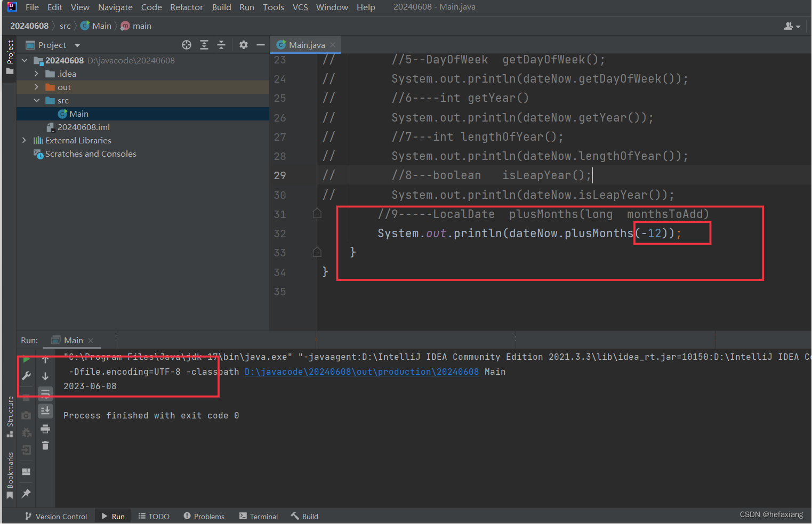Open Version Control tool window

56,517
